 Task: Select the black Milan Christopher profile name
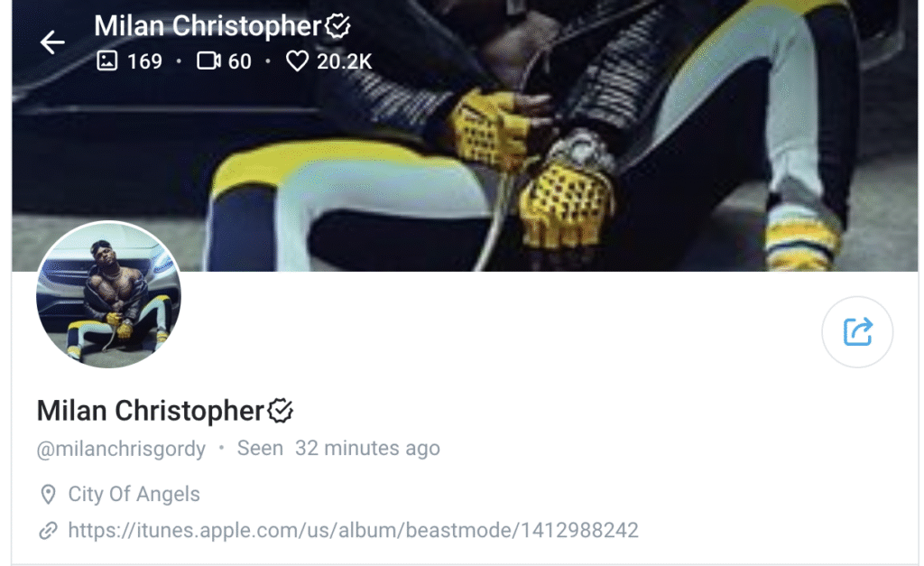[x=151, y=411]
